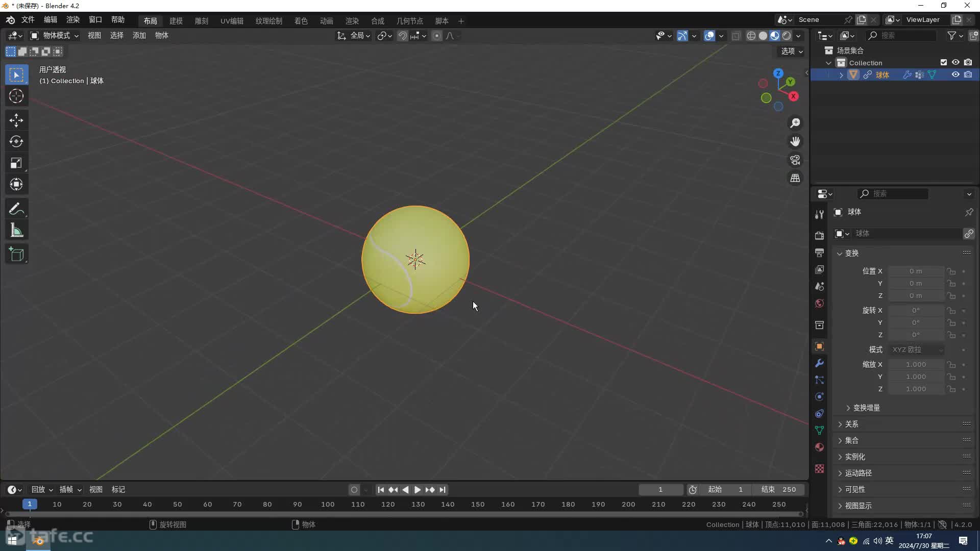Toggle proportional editing button
Viewport: 980px width, 551px height.
437,36
